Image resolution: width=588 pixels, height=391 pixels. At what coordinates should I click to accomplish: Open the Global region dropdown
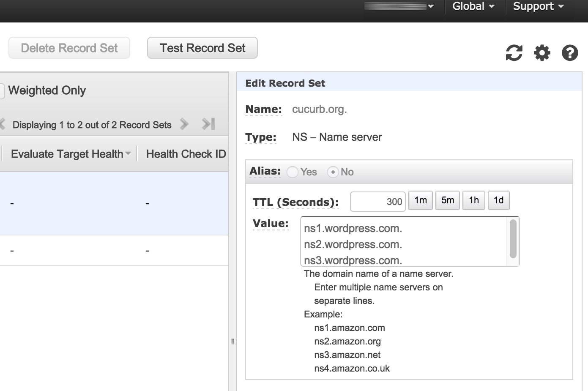click(x=473, y=6)
